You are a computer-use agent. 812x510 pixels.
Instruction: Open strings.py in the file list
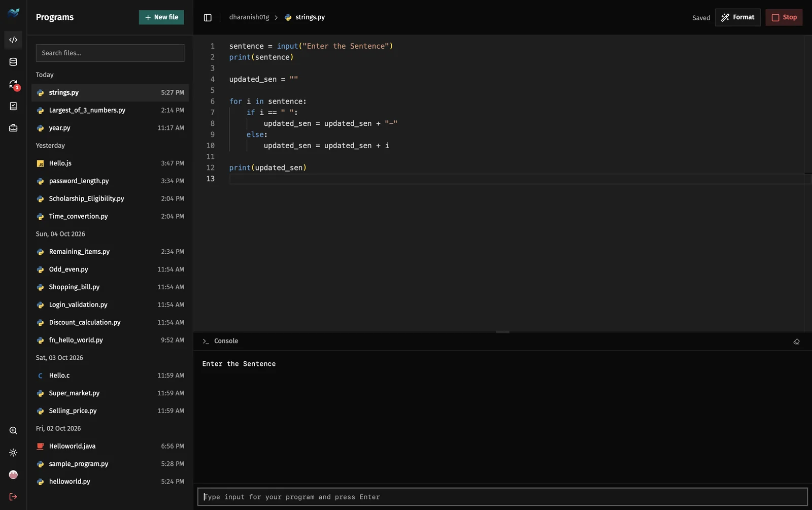(110, 93)
